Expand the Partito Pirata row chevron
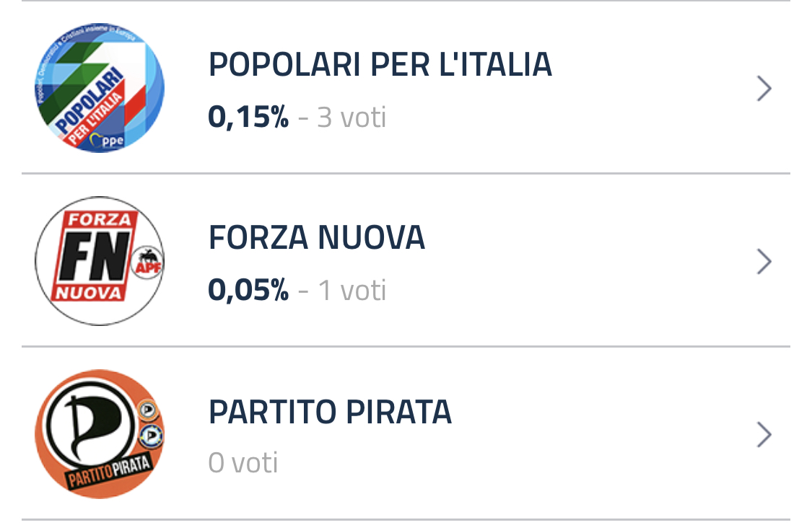Screen dimensions: 812x525 click(764, 434)
